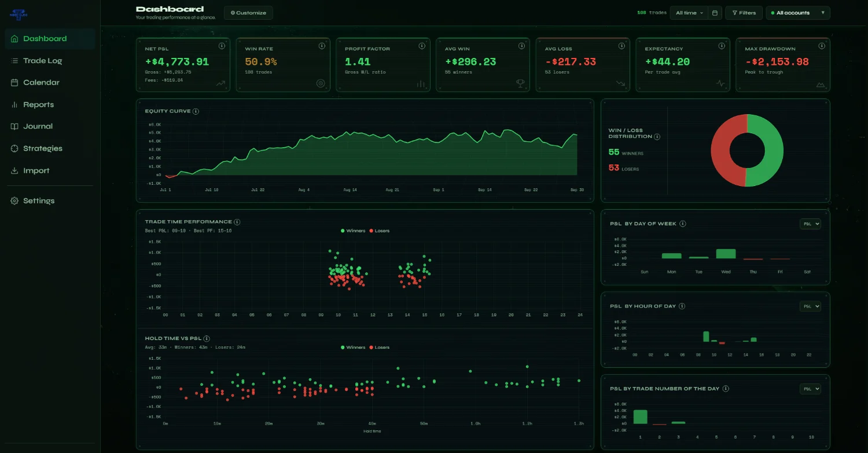Viewport: 868px width, 453px height.
Task: Click the Wed bar in P&L by Day of Week
Action: [x=726, y=254]
